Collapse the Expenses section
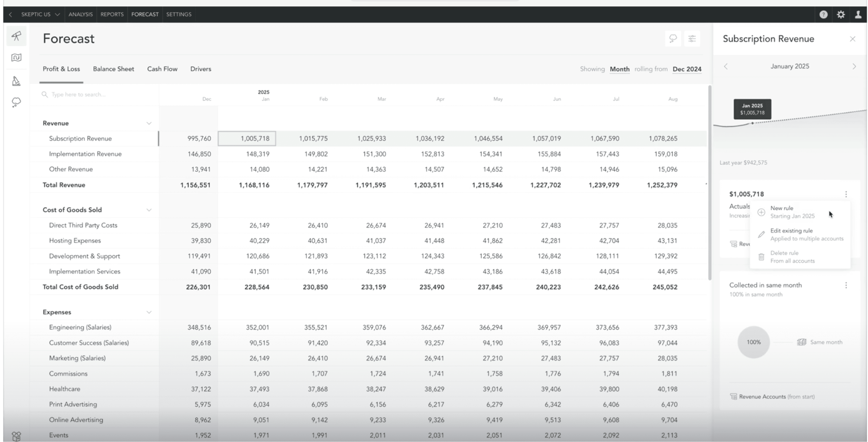 point(149,312)
